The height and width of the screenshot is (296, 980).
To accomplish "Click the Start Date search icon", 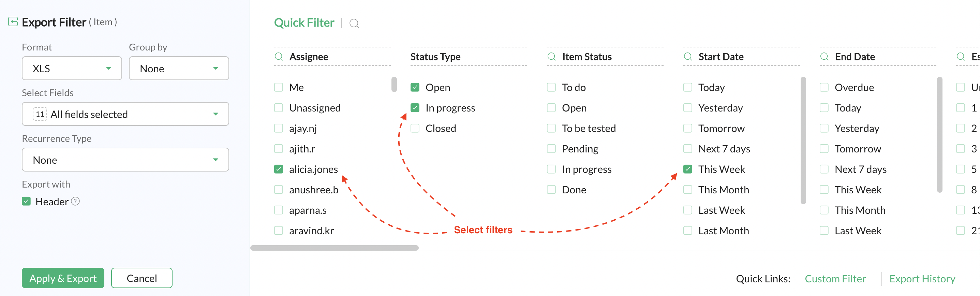I will point(688,57).
